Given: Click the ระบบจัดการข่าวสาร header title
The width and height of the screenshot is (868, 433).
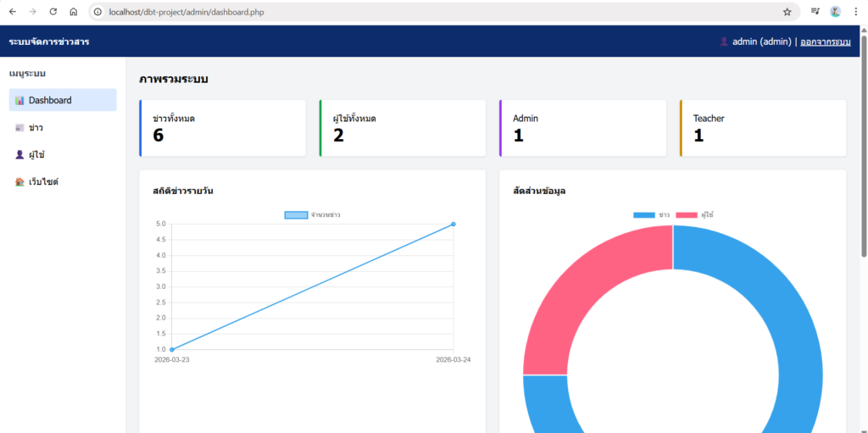Looking at the screenshot, I should (49, 42).
